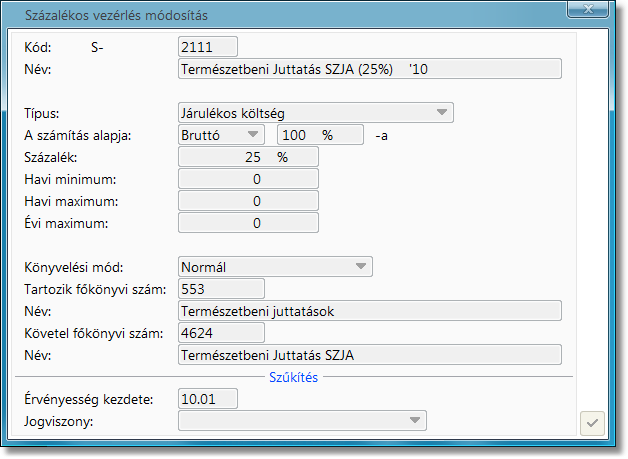628x459 pixels.
Task: Click the 100 % calculation base field
Action: pos(319,134)
